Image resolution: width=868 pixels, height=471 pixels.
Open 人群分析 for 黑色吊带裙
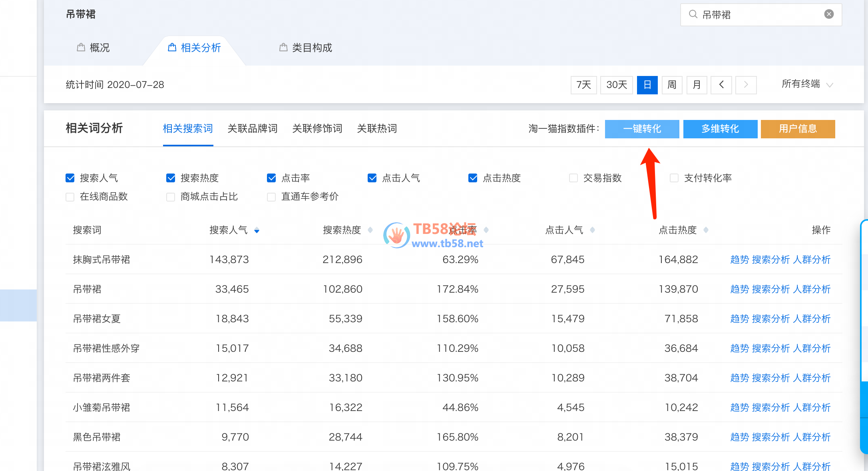click(812, 437)
